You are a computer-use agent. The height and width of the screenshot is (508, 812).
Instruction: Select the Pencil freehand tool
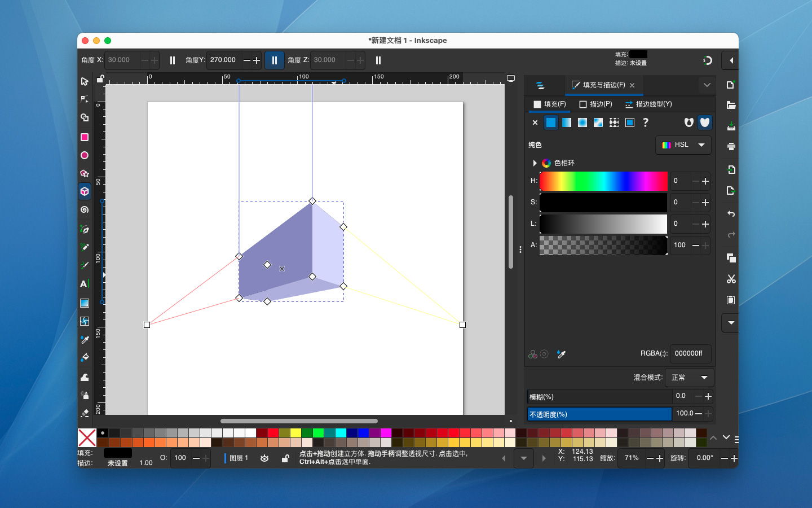pyautogui.click(x=85, y=247)
